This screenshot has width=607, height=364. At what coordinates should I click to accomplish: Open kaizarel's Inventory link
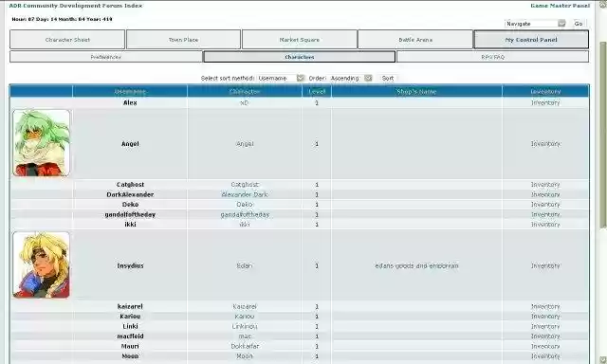[x=545, y=307]
